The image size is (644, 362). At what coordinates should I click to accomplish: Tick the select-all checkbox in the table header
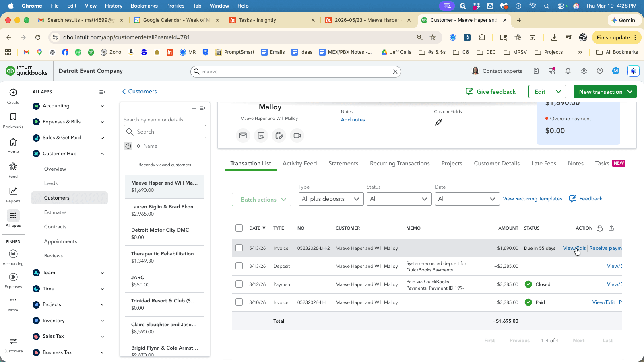pos(239,228)
